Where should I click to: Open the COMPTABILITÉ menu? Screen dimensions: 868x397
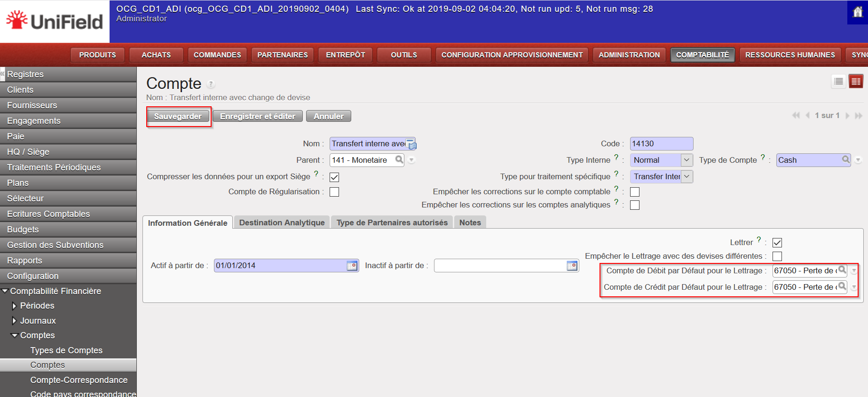702,55
